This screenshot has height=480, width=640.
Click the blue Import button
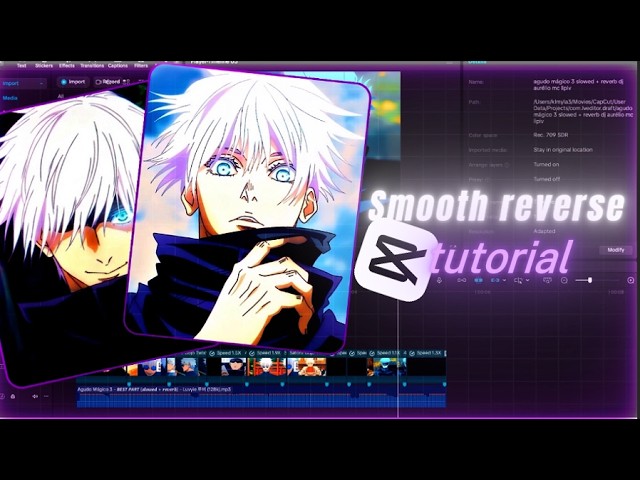pos(73,82)
